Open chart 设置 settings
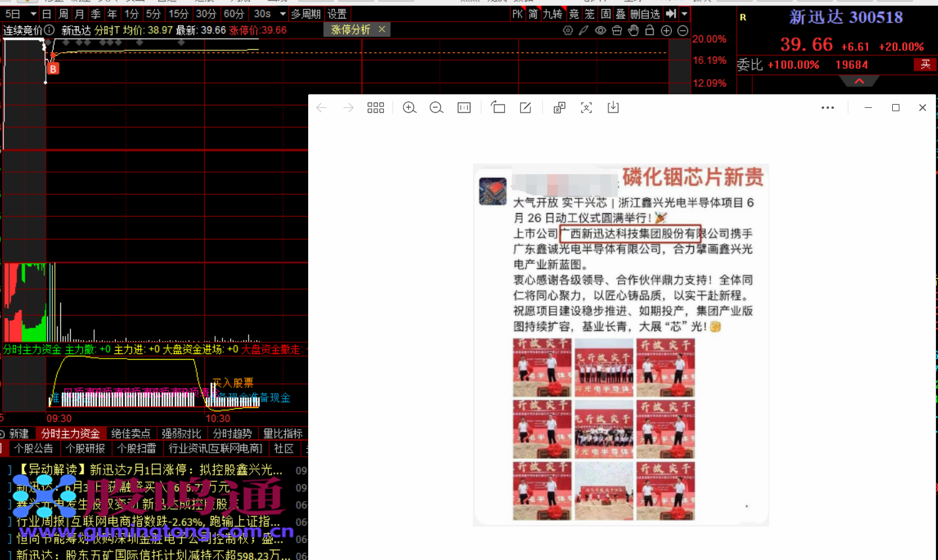 337,14
